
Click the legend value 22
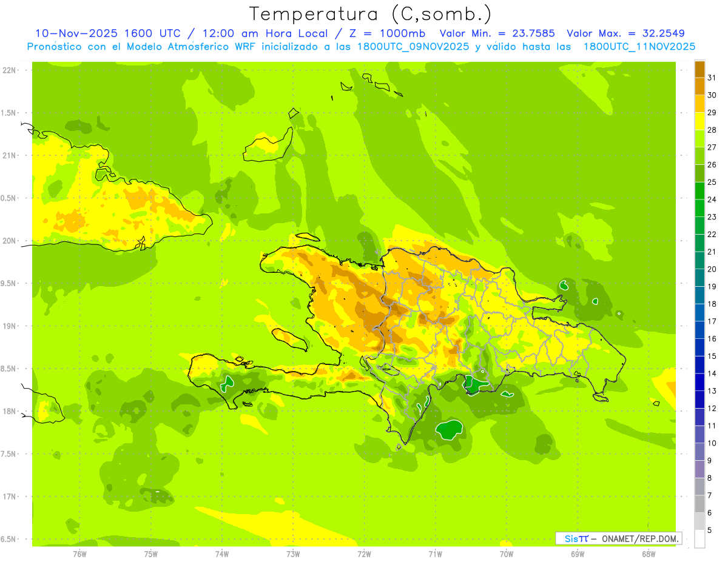pos(713,235)
